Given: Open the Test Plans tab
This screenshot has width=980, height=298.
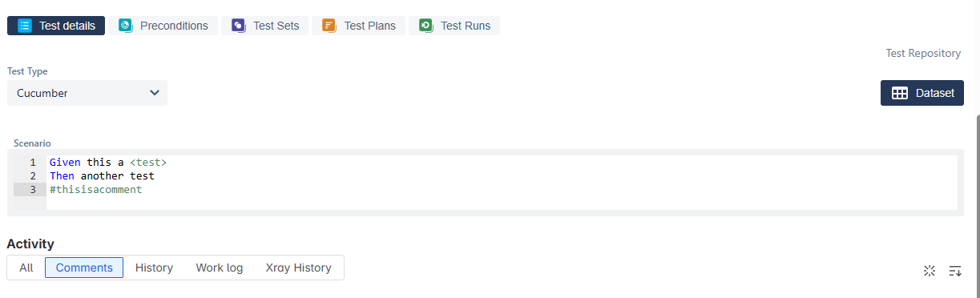Looking at the screenshot, I should tap(358, 26).
